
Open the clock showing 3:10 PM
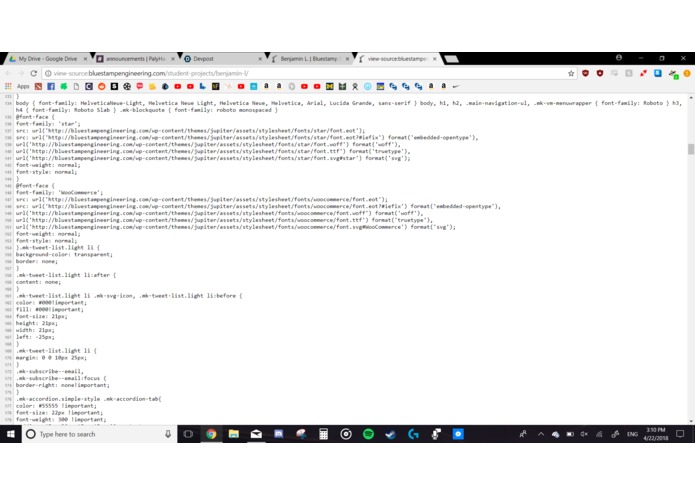656,434
